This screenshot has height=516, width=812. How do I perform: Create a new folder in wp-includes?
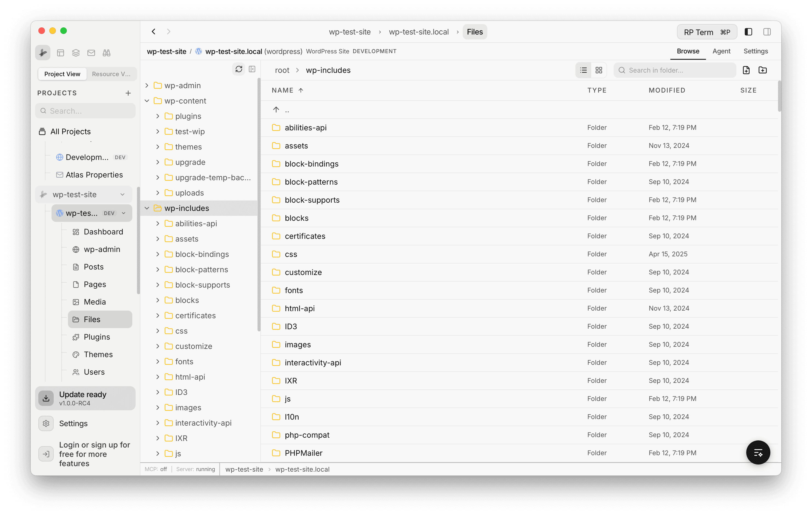pos(763,70)
